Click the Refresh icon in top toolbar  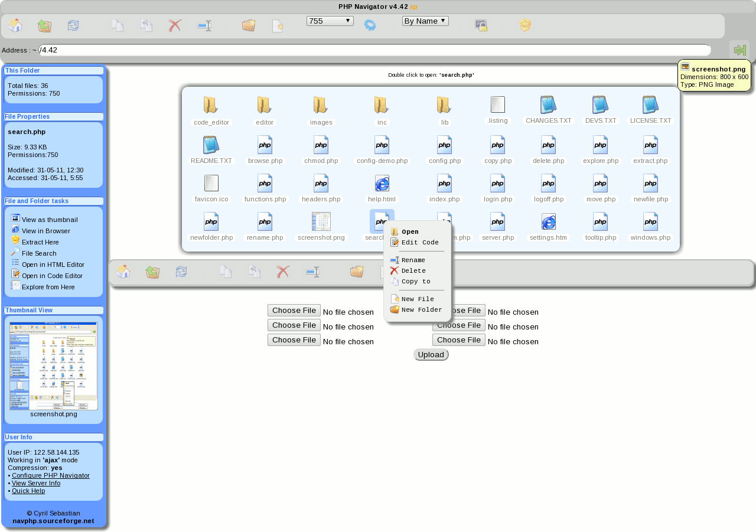[73, 25]
